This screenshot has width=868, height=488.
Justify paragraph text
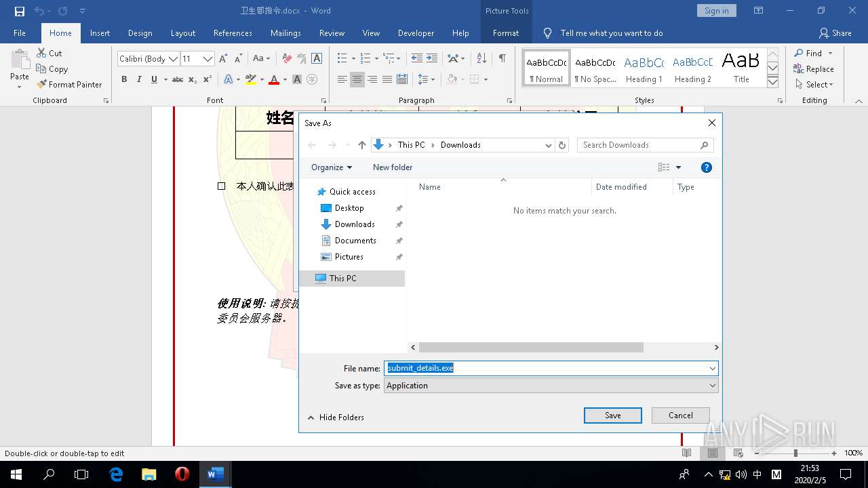click(387, 79)
